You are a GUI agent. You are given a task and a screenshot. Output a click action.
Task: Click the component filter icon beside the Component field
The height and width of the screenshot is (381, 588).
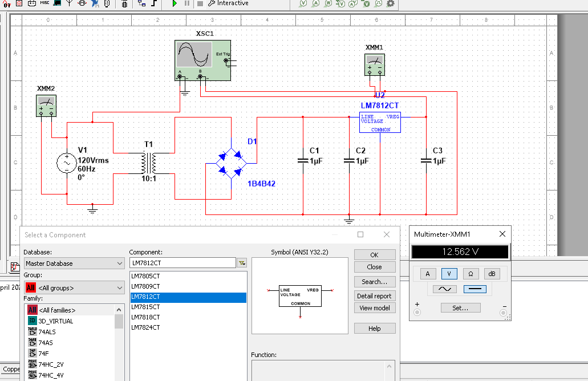(242, 263)
